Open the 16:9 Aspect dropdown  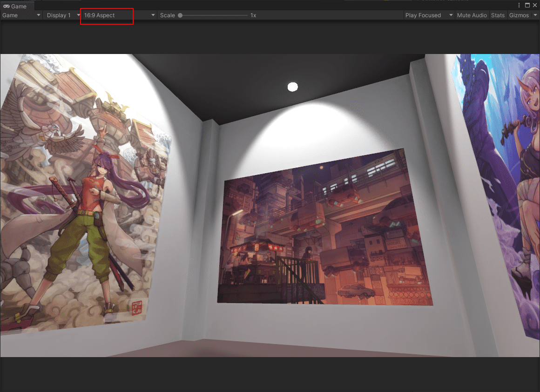pyautogui.click(x=119, y=15)
